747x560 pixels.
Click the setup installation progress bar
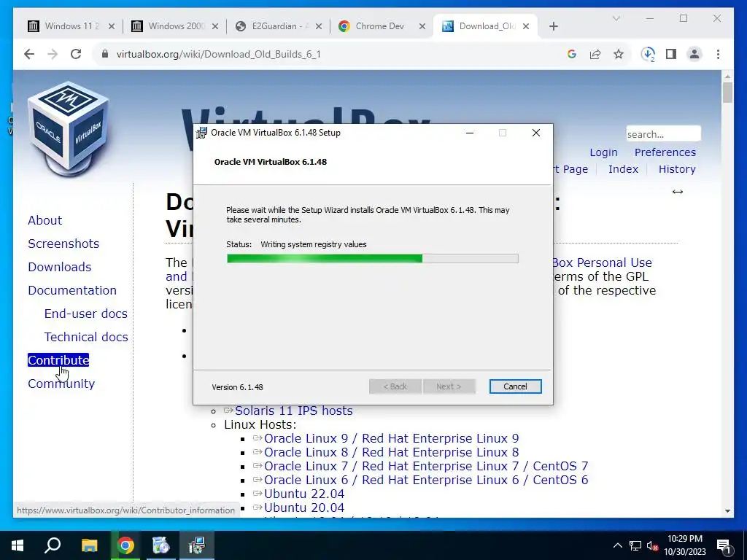(x=373, y=259)
